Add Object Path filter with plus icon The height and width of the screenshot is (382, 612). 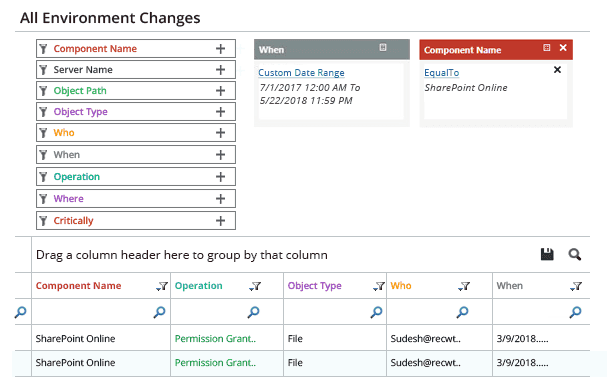coord(221,91)
